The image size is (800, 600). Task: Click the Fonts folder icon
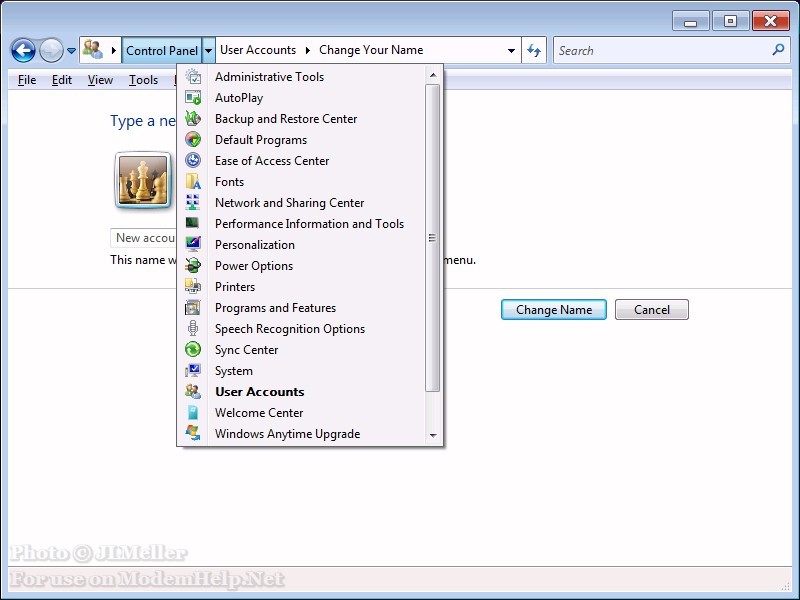[193, 181]
